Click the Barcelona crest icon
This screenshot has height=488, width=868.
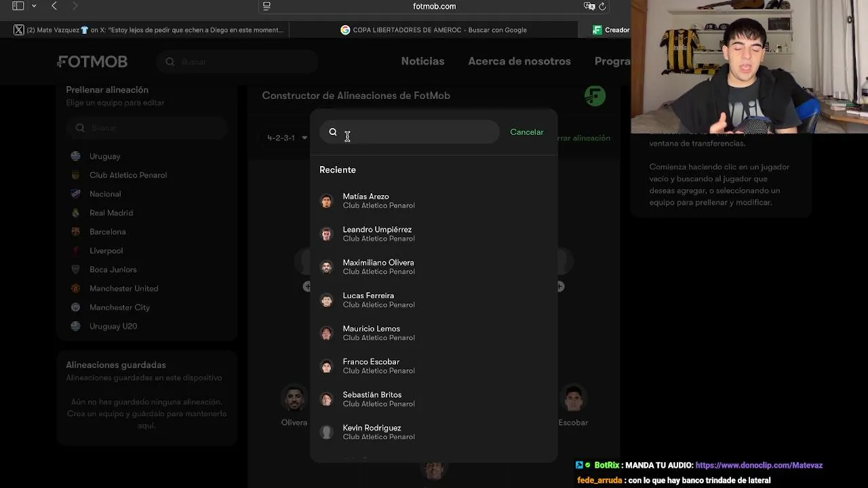75,232
